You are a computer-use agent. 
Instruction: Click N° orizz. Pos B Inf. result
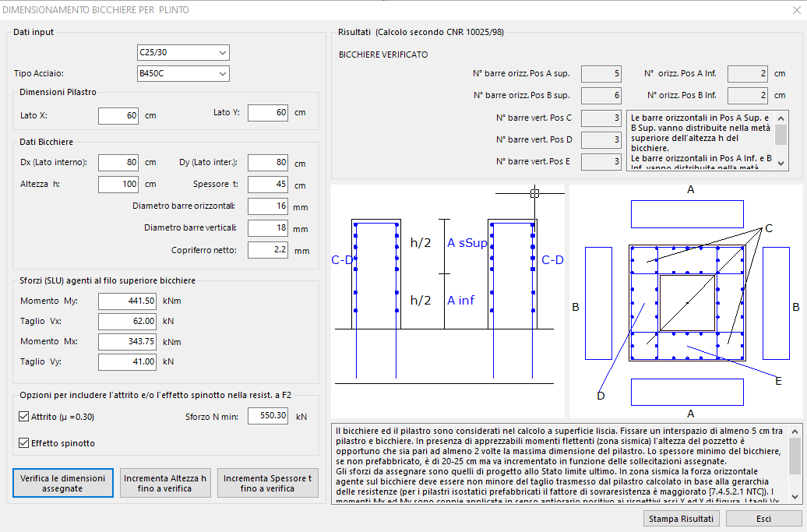pyautogui.click(x=748, y=95)
